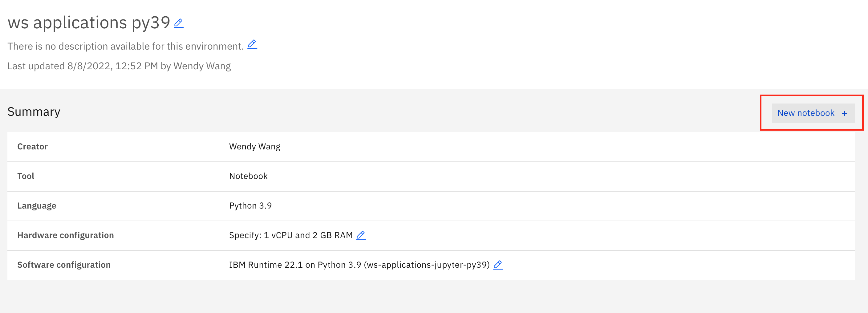Edit the environment name pencil icon
The width and height of the screenshot is (868, 313).
point(179,23)
